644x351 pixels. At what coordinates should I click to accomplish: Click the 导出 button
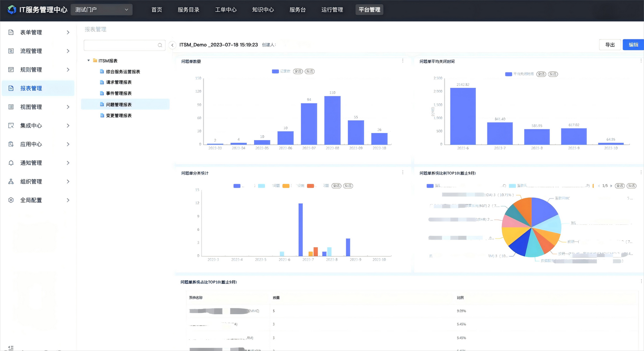[610, 44]
